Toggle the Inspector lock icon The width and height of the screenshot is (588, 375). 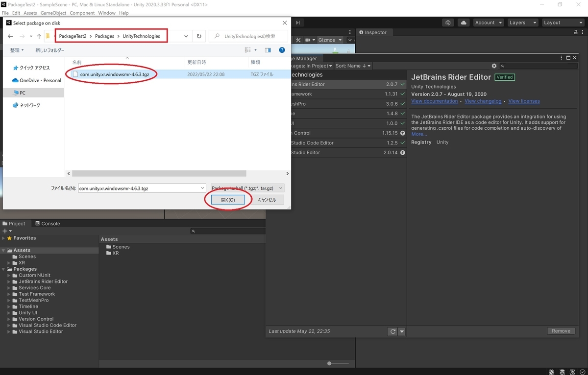(576, 32)
